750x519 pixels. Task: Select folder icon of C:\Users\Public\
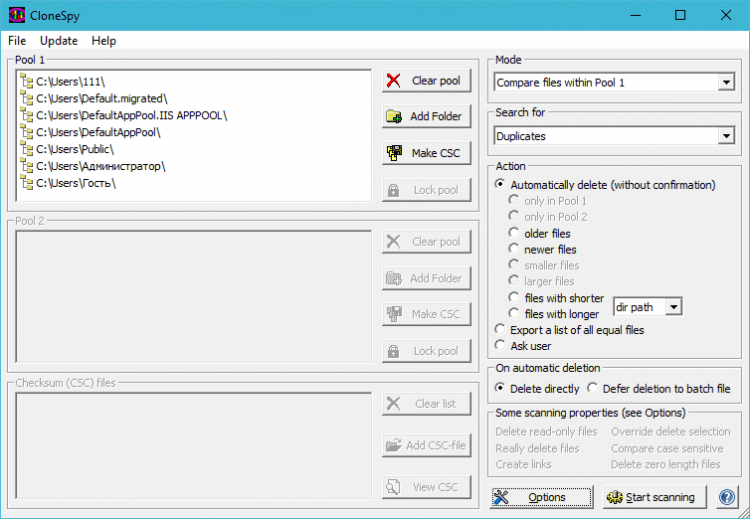(27, 150)
